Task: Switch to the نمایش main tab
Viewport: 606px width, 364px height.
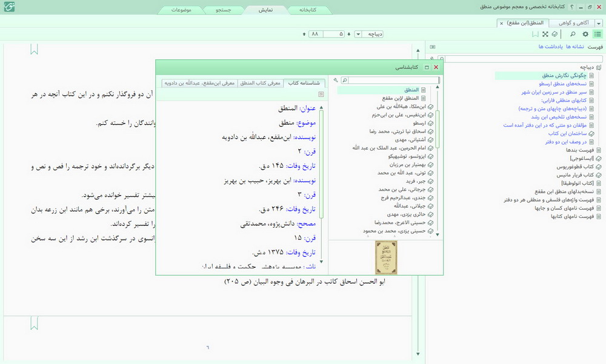Action: point(265,10)
